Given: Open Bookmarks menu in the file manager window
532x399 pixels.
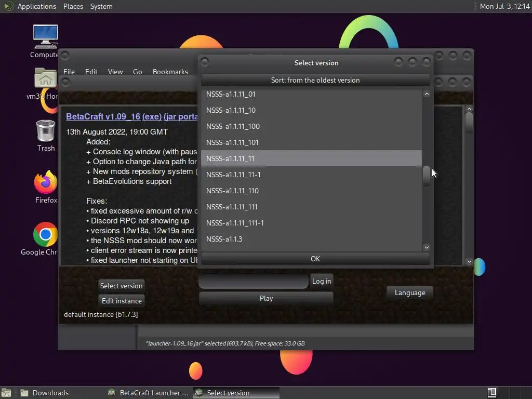Looking at the screenshot, I should pyautogui.click(x=170, y=72).
